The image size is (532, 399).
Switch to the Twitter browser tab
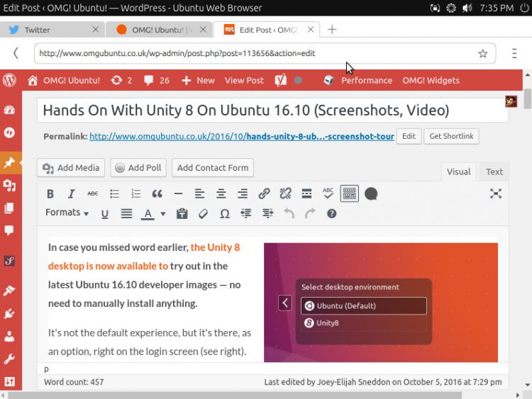pyautogui.click(x=52, y=30)
